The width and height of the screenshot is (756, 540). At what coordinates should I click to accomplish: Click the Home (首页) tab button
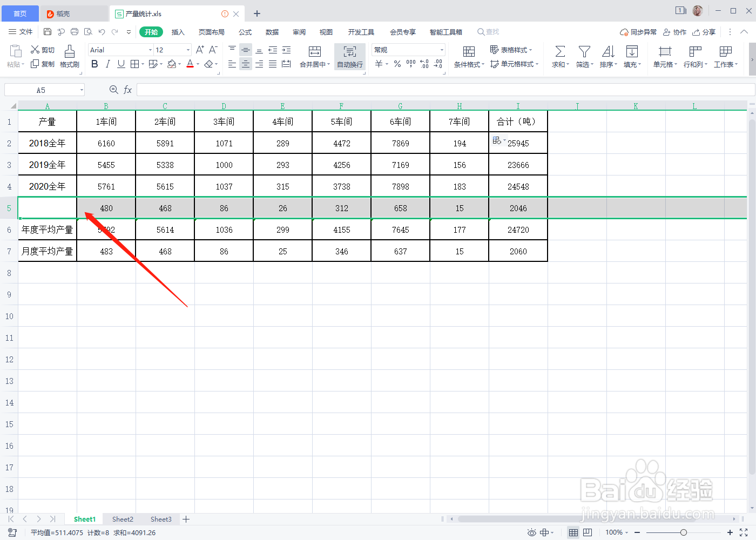(x=19, y=13)
